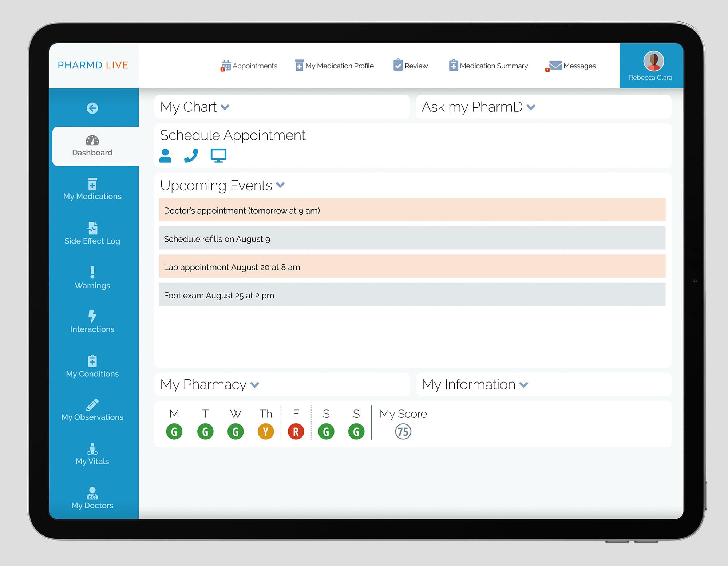Open Messages from the top navigation
Image resolution: width=728 pixels, height=566 pixels.
point(573,66)
